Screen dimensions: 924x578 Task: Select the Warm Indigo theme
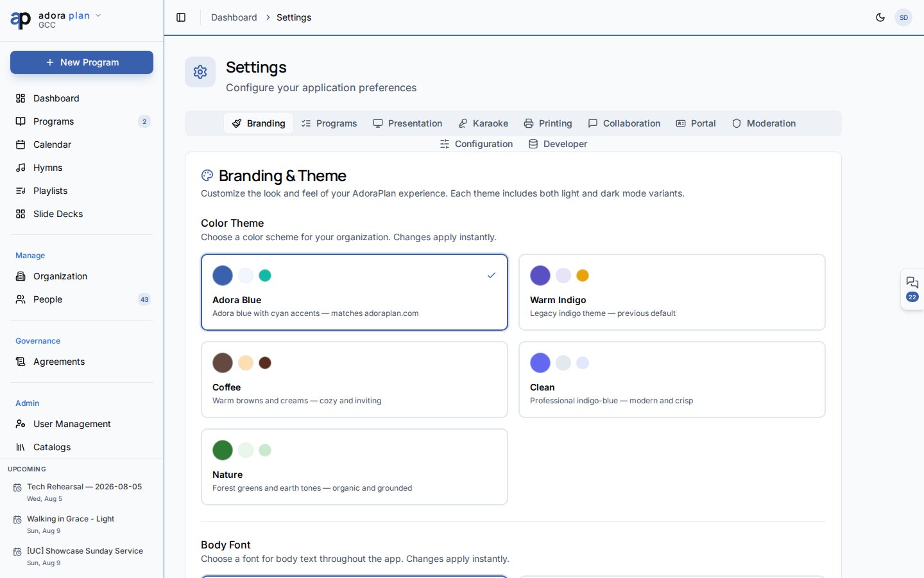pos(672,292)
